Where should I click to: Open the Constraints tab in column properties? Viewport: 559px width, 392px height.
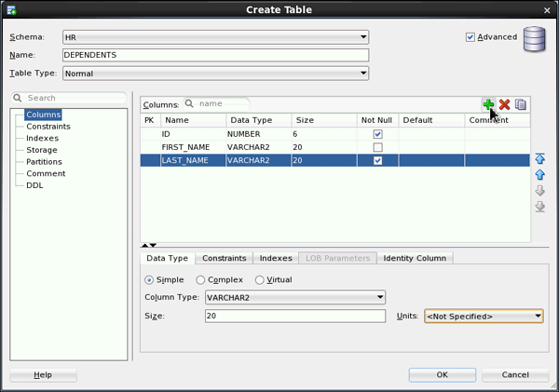pyautogui.click(x=224, y=258)
